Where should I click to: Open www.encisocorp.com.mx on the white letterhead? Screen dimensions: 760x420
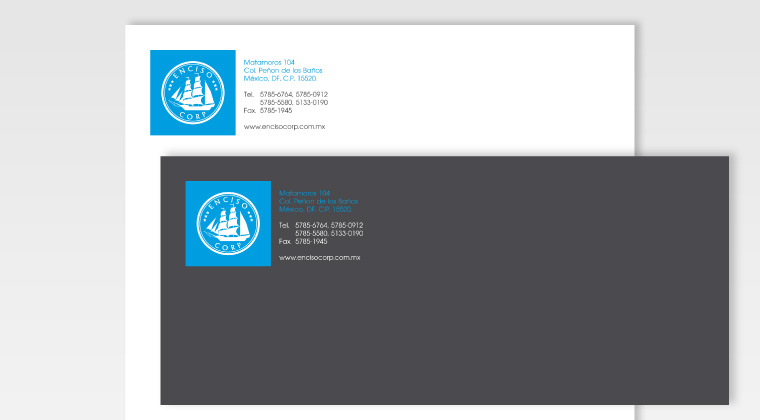click(285, 127)
